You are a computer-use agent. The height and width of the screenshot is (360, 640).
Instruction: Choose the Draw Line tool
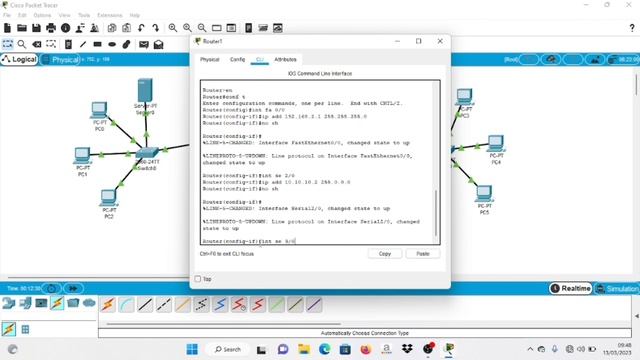83,44
